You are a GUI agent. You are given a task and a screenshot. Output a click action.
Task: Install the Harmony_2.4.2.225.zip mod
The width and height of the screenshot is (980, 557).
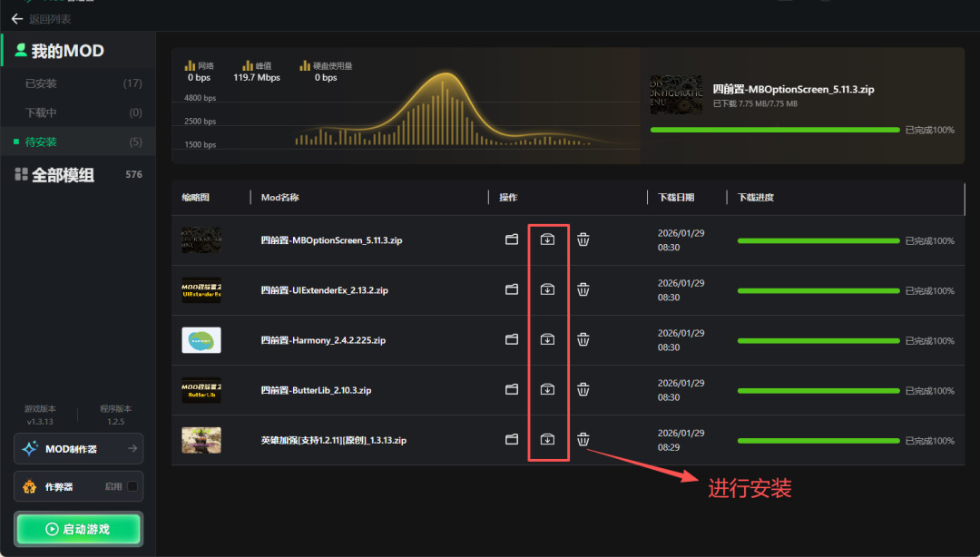coord(547,339)
